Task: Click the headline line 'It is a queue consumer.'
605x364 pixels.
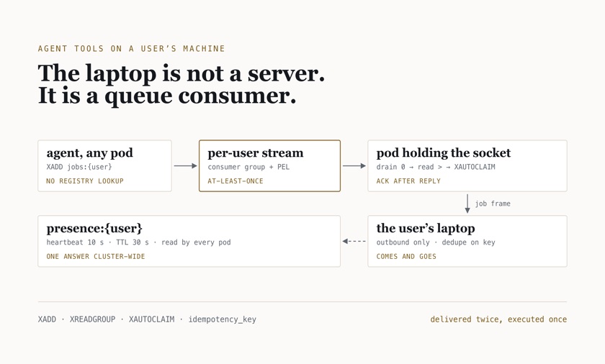Action: tap(167, 96)
